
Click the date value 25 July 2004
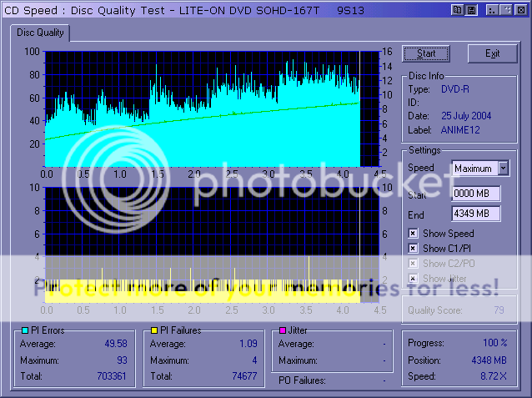(466, 116)
